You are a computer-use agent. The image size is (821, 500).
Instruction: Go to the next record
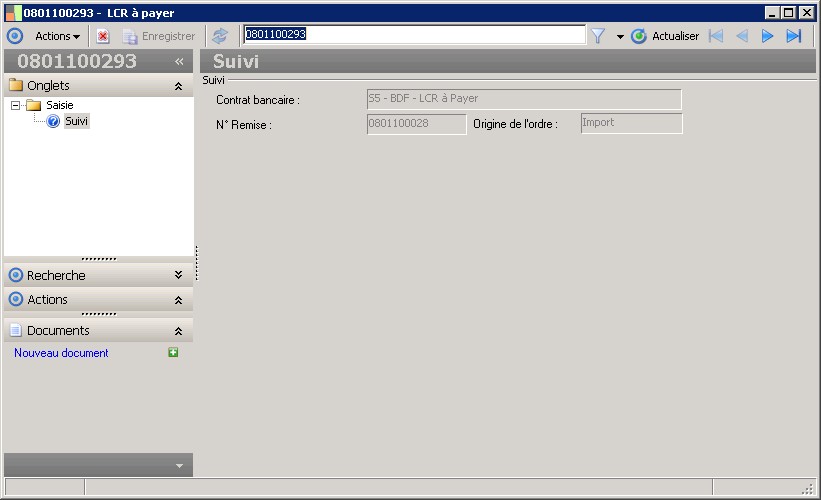coord(767,36)
